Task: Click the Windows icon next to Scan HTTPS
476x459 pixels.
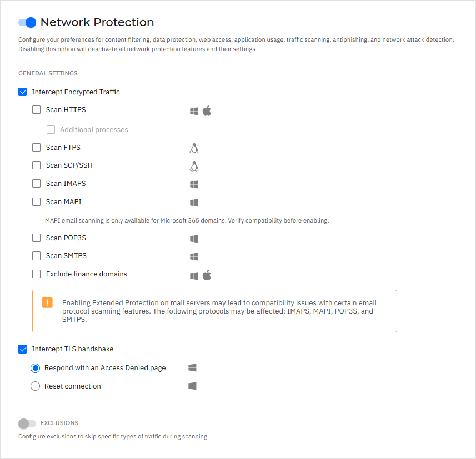Action: (193, 110)
